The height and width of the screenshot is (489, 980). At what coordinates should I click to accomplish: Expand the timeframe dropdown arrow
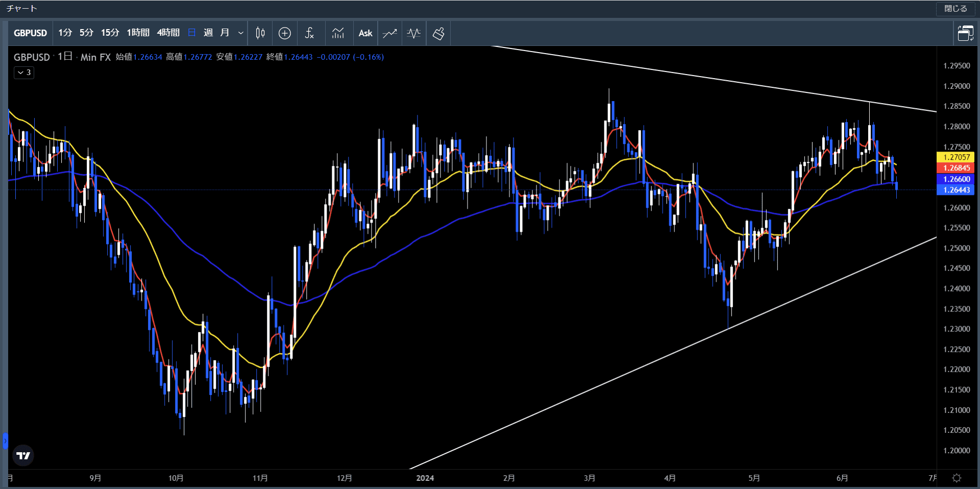point(240,33)
